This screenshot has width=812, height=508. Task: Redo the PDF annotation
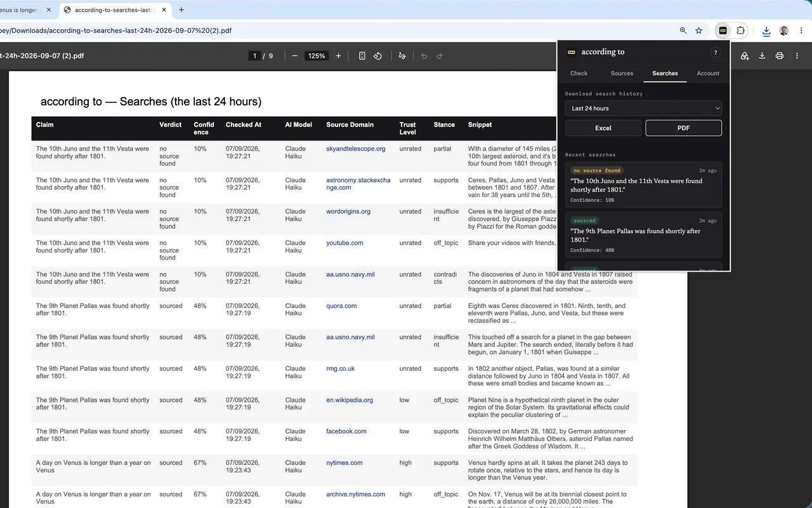pos(440,56)
